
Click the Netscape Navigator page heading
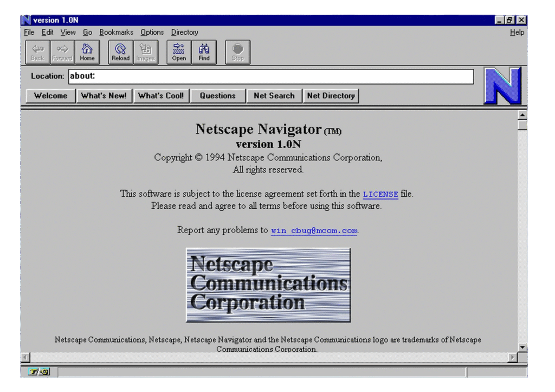coord(268,129)
